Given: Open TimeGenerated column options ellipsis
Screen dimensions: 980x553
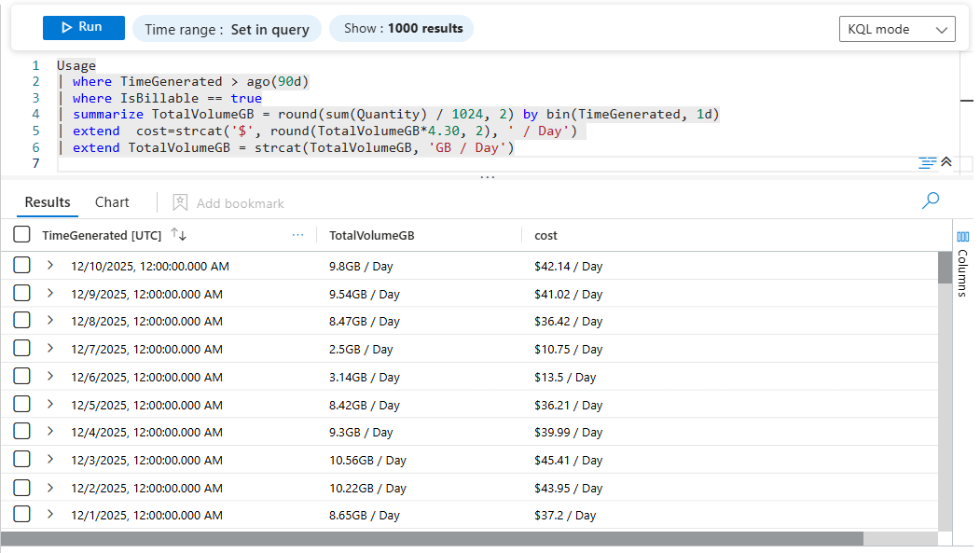Looking at the screenshot, I should tap(297, 236).
